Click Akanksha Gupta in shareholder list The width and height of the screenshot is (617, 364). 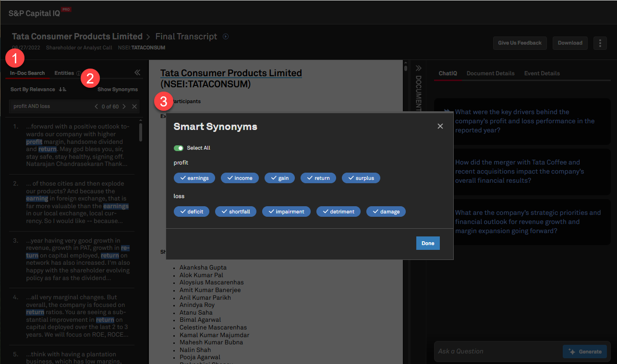coord(203,268)
